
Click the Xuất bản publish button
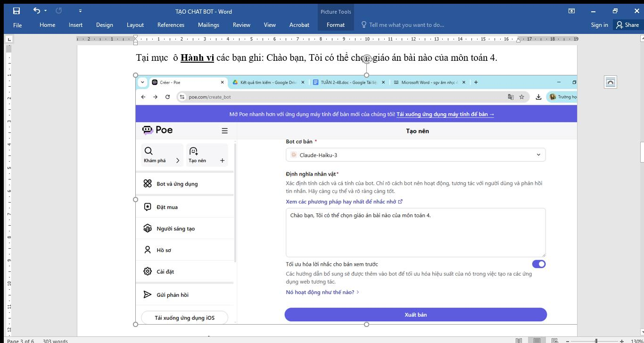[x=415, y=315]
